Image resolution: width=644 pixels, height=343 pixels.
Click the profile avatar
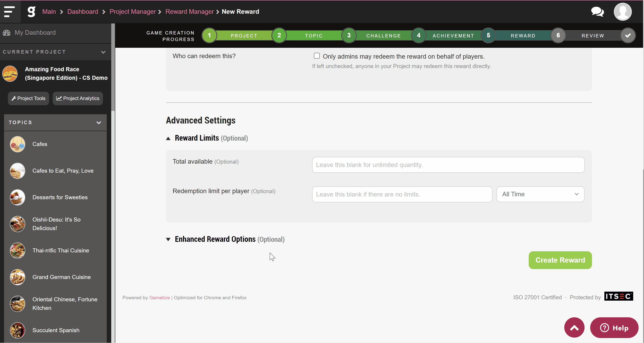[623, 11]
